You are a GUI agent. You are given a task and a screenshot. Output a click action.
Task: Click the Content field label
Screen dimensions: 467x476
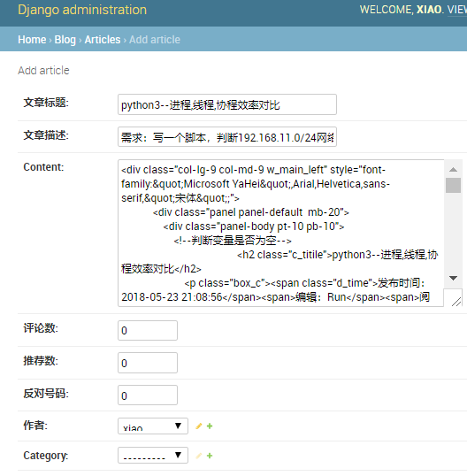pyautogui.click(x=43, y=167)
